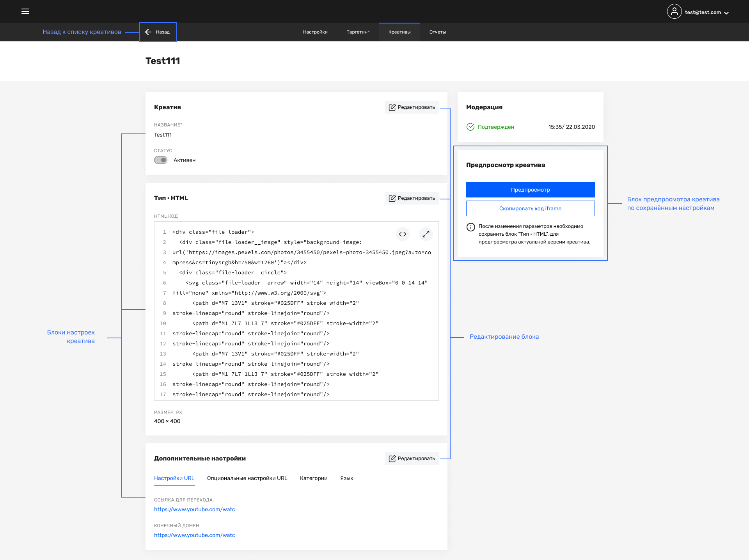Select the Настройки URL tab
749x560 pixels.
tap(174, 478)
